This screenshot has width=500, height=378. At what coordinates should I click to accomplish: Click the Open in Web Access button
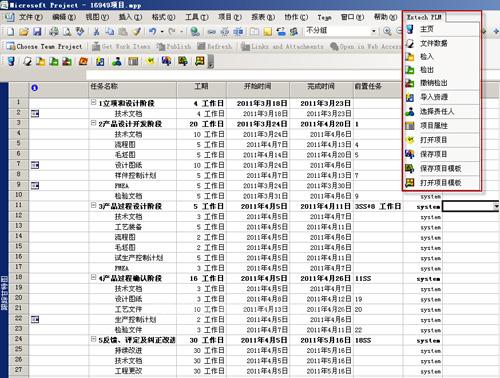click(366, 47)
